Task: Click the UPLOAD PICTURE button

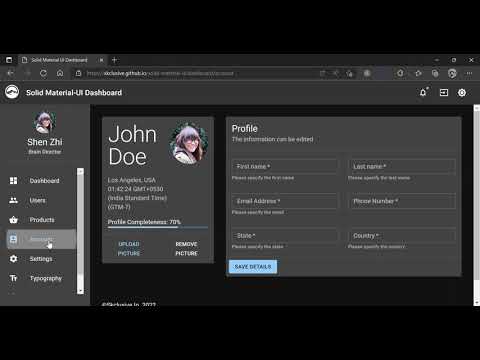Action: [129, 249]
